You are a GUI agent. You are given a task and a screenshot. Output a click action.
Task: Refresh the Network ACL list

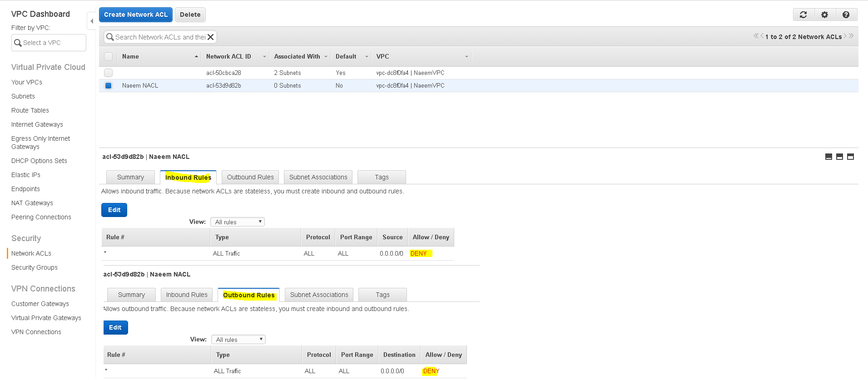[804, 15]
